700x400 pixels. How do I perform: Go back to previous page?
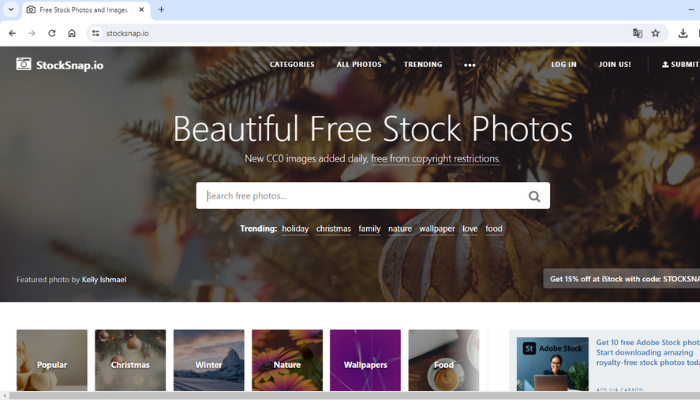click(12, 33)
